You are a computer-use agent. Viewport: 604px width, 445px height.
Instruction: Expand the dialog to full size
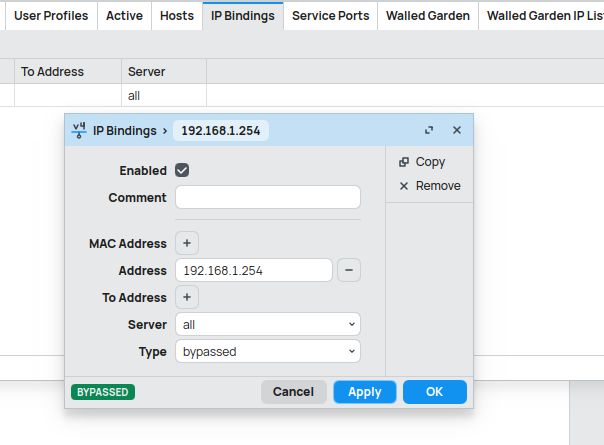click(x=429, y=130)
